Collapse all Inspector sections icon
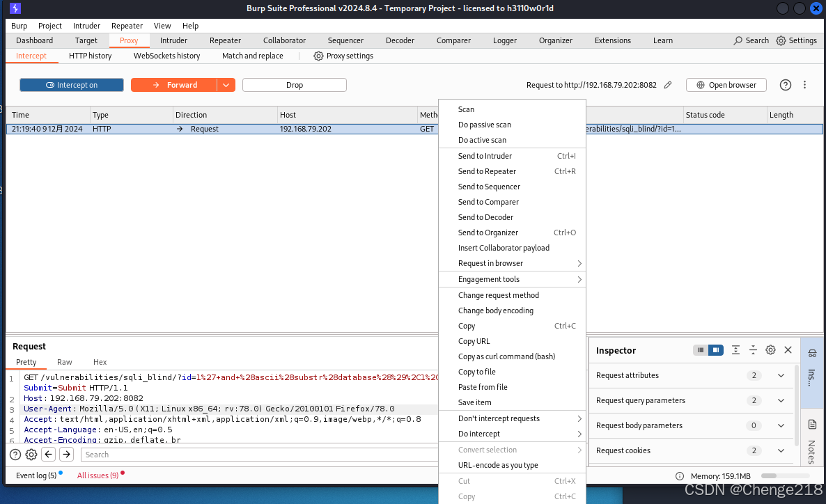The height and width of the screenshot is (504, 826). (x=753, y=349)
